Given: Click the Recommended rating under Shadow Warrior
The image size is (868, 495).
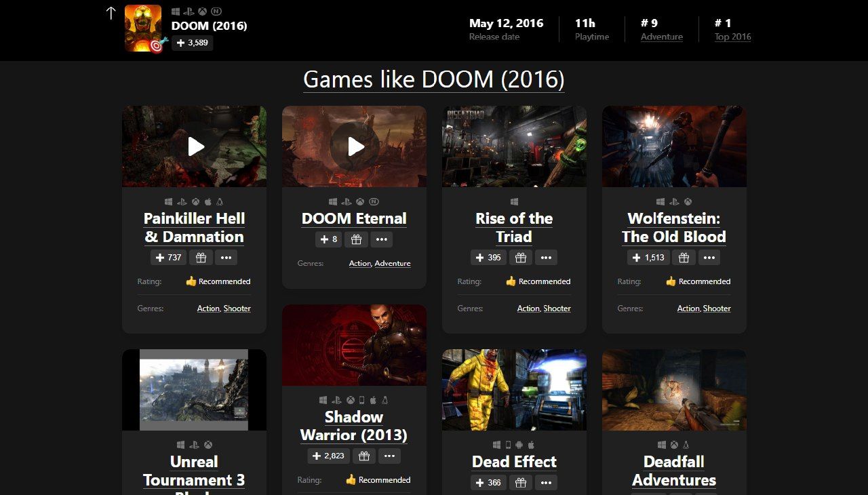Looking at the screenshot, I should click(x=378, y=480).
